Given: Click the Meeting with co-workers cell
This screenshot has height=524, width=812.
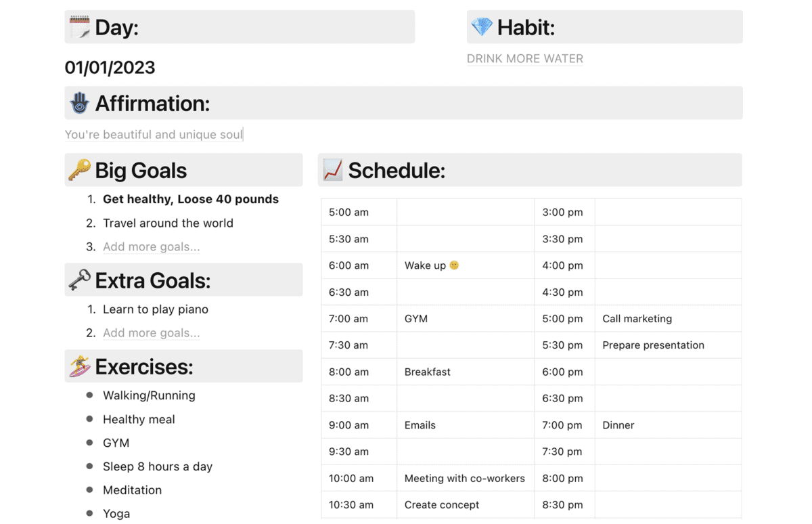Looking at the screenshot, I should click(466, 478).
